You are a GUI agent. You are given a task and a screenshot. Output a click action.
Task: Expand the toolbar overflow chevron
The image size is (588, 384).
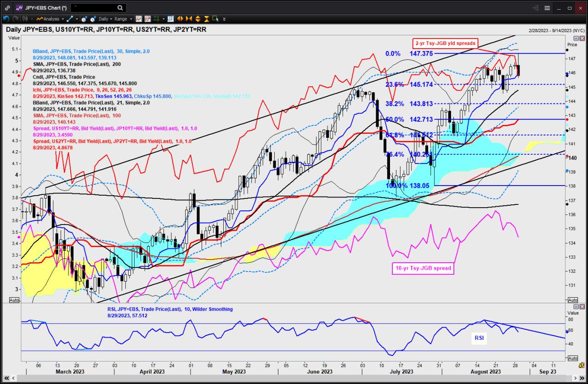point(224,19)
